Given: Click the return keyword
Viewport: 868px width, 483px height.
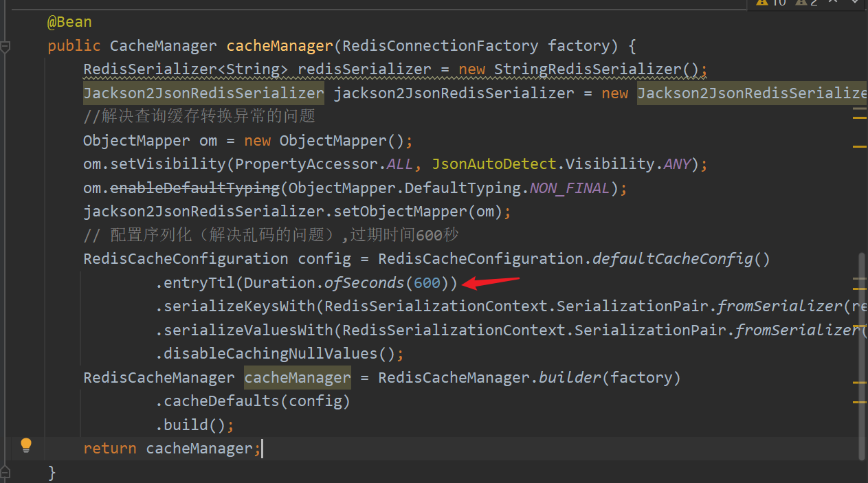Looking at the screenshot, I should tap(110, 448).
